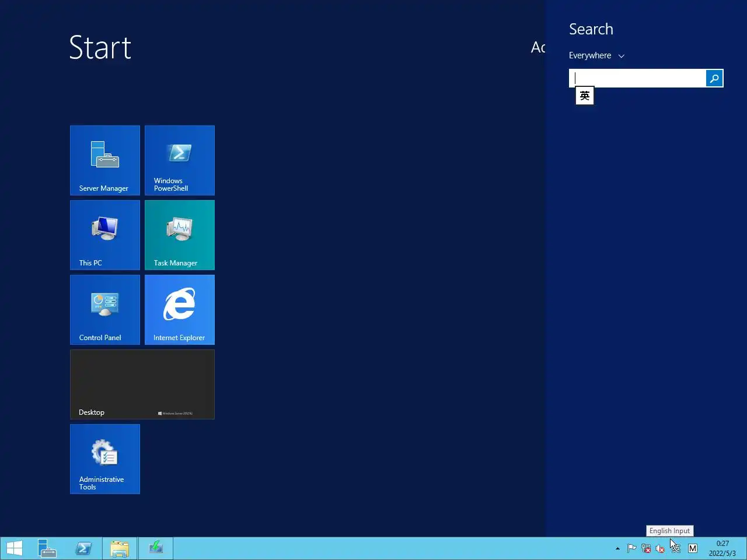The width and height of the screenshot is (747, 560).
Task: Click the Action Center flag icon
Action: [x=631, y=548]
